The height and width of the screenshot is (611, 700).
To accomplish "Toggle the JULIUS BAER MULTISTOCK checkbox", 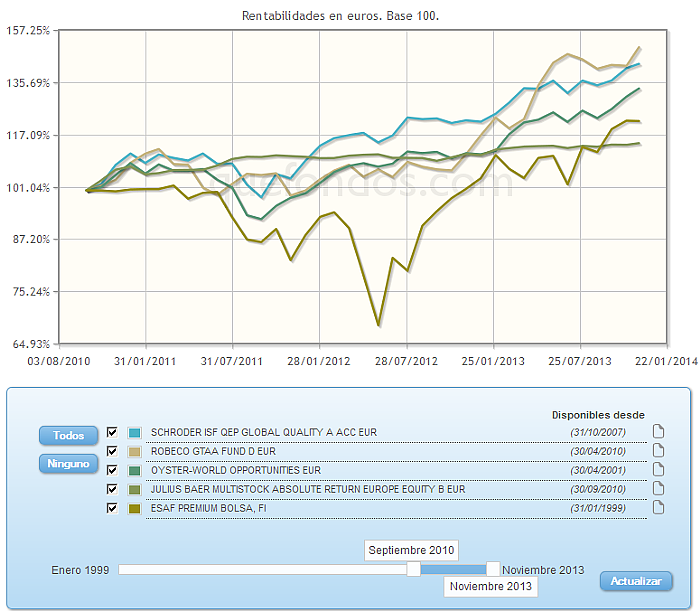I will click(x=112, y=489).
